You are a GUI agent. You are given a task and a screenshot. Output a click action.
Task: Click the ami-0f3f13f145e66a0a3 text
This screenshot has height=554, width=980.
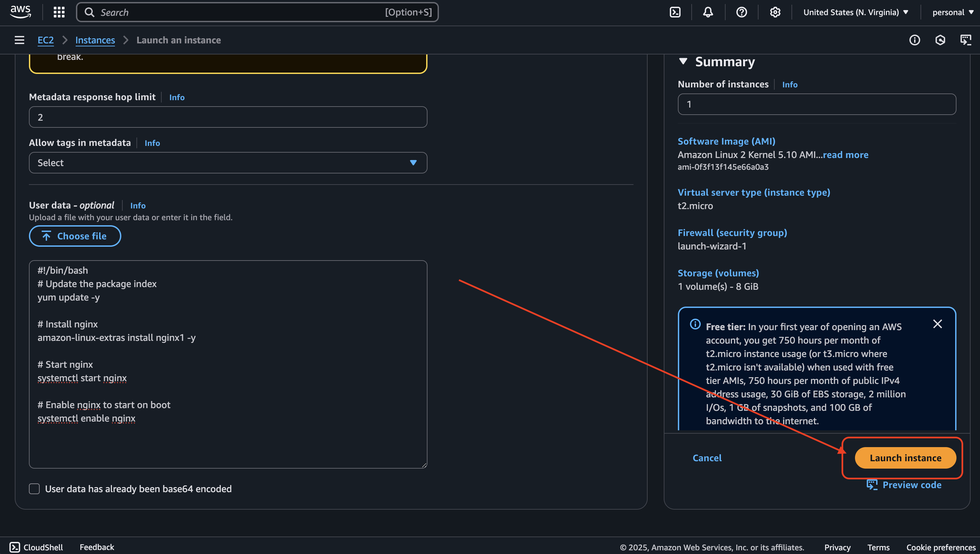pos(723,167)
